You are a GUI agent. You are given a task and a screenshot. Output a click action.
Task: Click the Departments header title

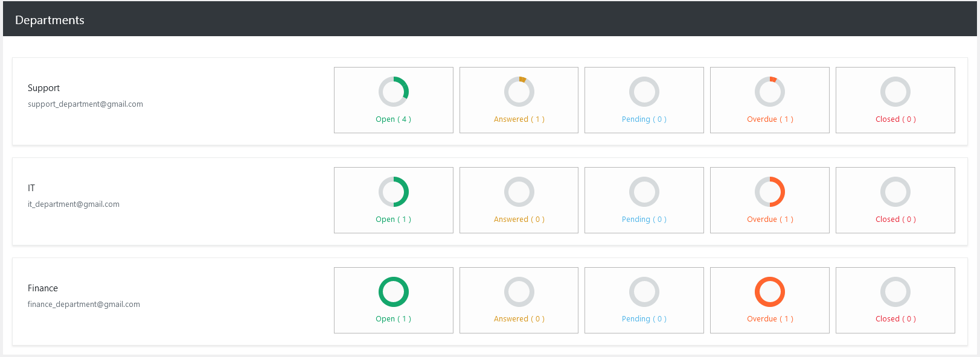click(50, 20)
